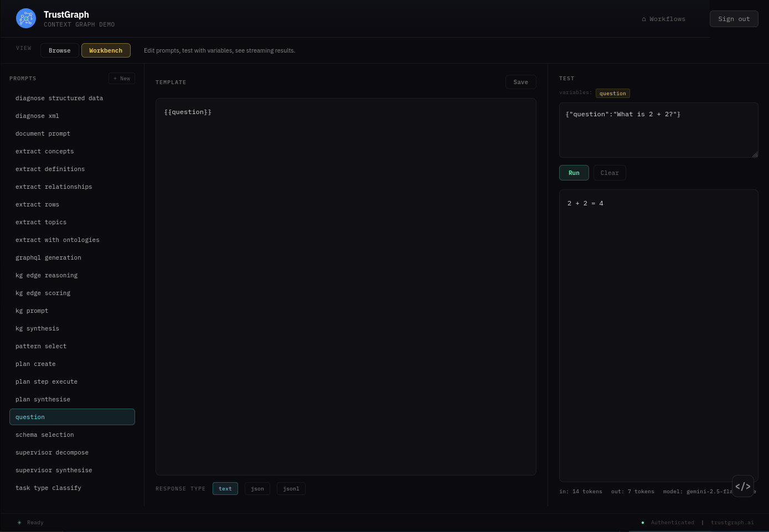Save the template
Viewport: 769px width, 532px height.
click(521, 82)
